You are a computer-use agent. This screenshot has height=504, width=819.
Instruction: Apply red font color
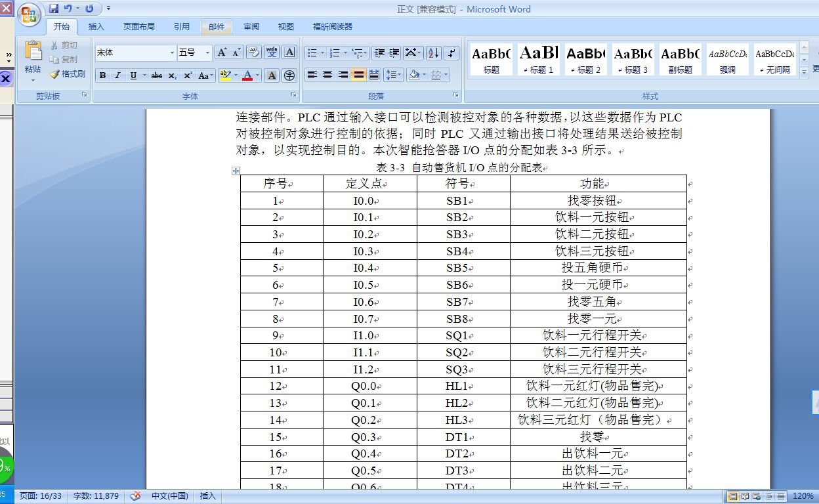click(x=247, y=75)
